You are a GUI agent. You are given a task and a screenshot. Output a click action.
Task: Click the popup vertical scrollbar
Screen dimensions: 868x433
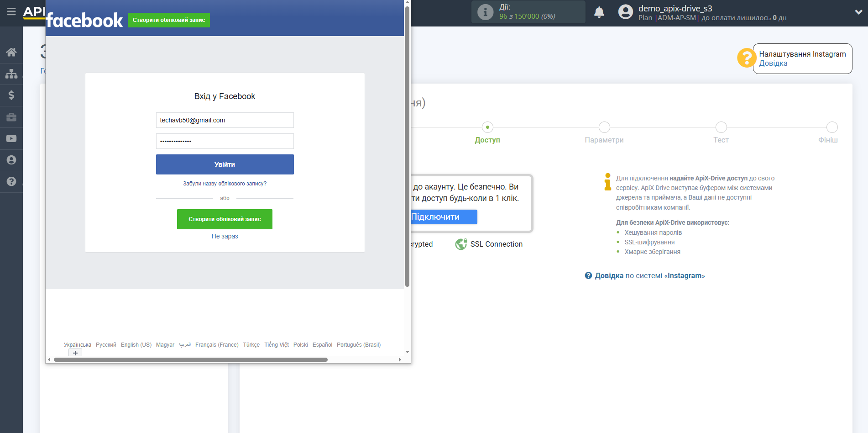407,146
